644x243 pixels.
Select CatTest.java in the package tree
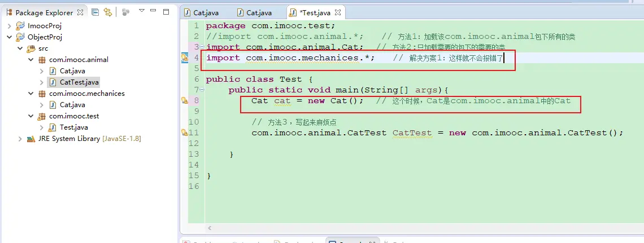[79, 82]
